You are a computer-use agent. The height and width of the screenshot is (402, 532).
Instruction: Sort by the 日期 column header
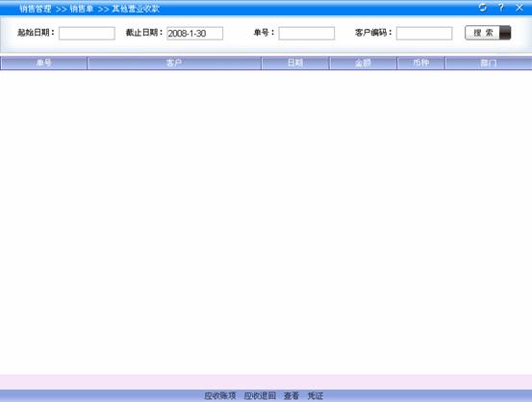(295, 63)
